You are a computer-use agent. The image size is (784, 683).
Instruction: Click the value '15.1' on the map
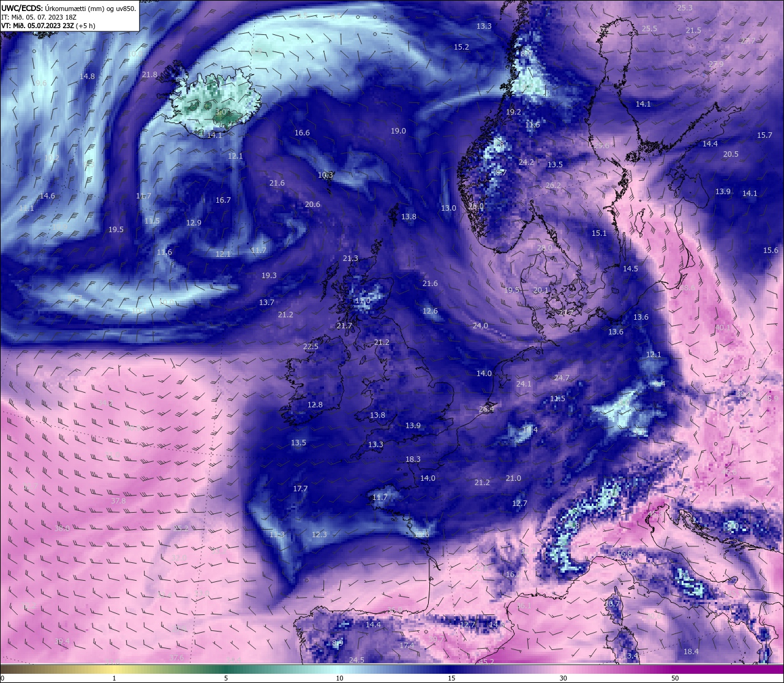(x=599, y=233)
